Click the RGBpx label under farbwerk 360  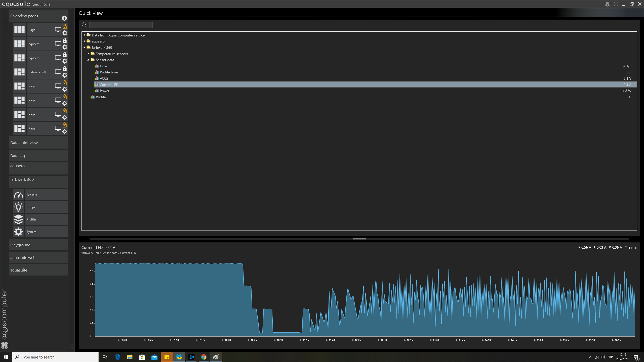coord(31,207)
